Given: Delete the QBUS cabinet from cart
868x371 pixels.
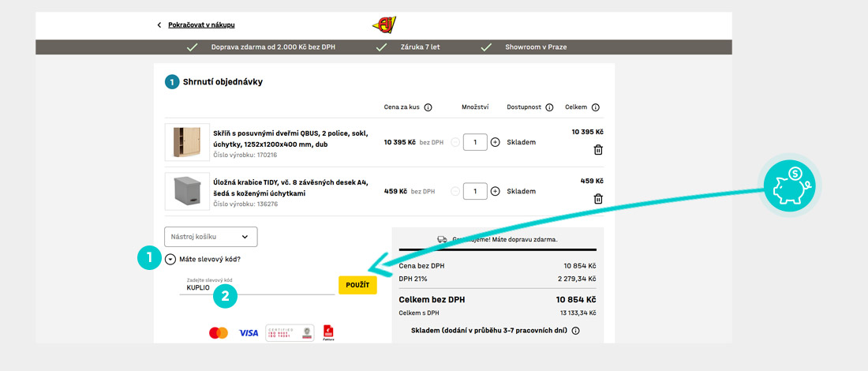Looking at the screenshot, I should [x=597, y=150].
